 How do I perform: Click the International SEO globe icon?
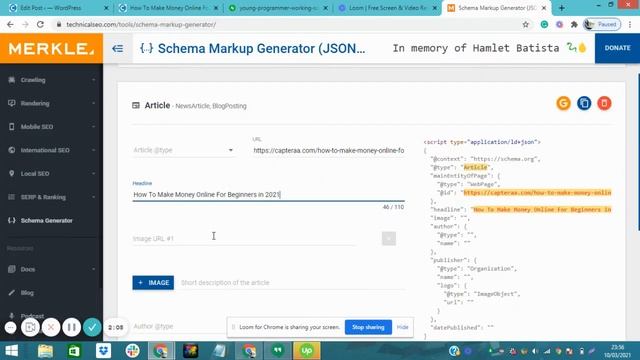pyautogui.click(x=11, y=150)
